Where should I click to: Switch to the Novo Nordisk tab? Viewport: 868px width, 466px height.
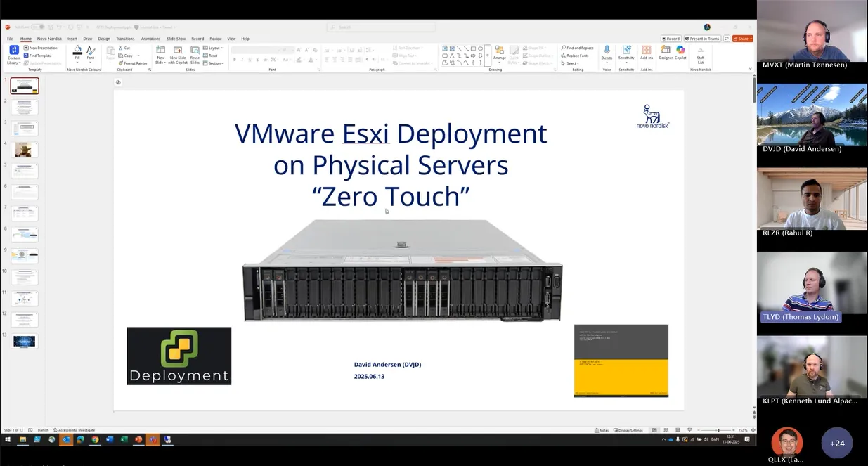click(48, 39)
